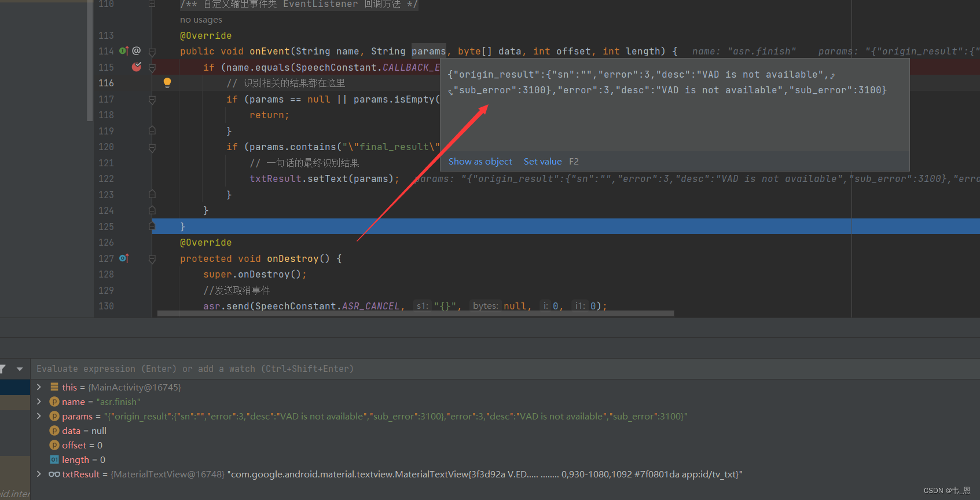Open the dropdown arrow next to filter icon
980x500 pixels.
[x=20, y=368]
